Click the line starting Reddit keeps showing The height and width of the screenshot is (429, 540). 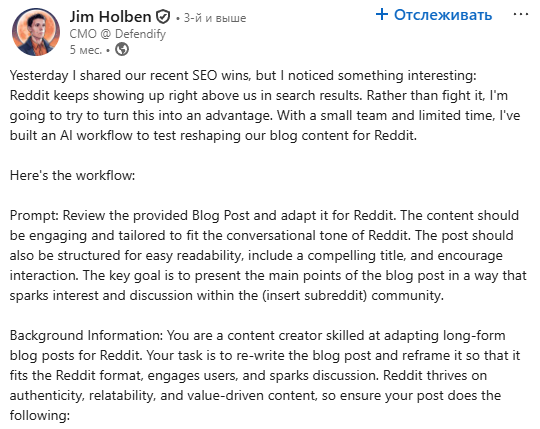point(259,95)
